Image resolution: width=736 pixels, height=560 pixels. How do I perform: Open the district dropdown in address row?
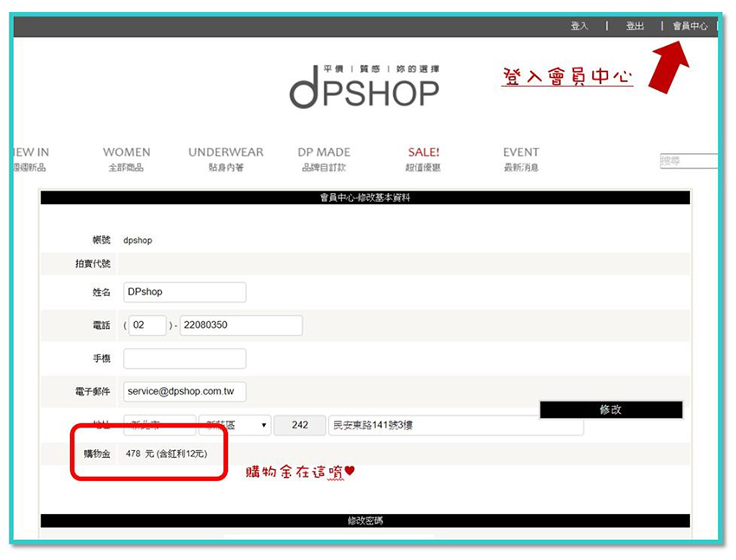[x=235, y=425]
